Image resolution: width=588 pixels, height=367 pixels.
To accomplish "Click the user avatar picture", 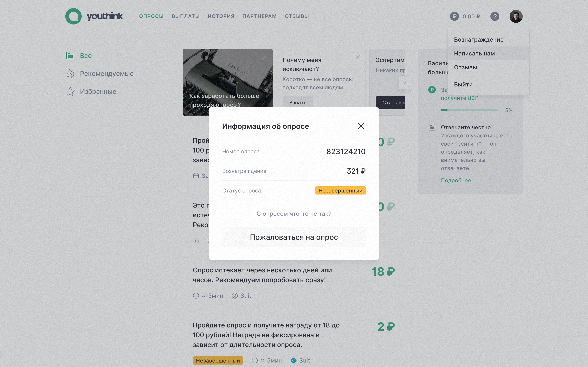I will [516, 16].
